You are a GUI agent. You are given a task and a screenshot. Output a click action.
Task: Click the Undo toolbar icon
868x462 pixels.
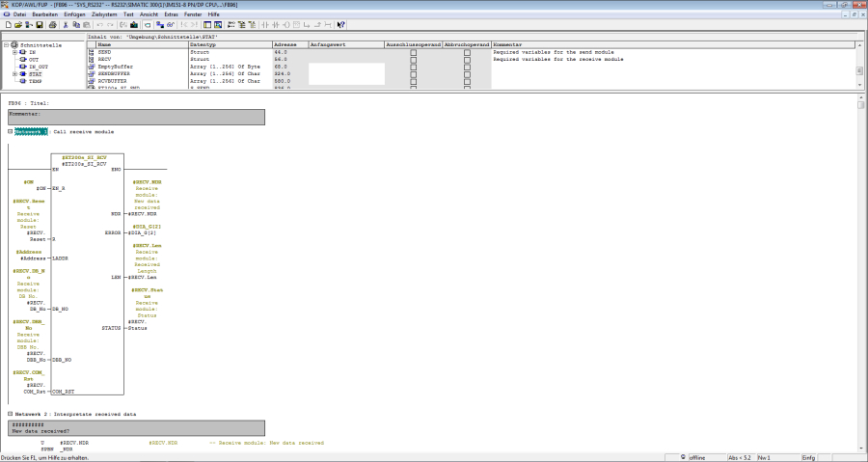100,24
